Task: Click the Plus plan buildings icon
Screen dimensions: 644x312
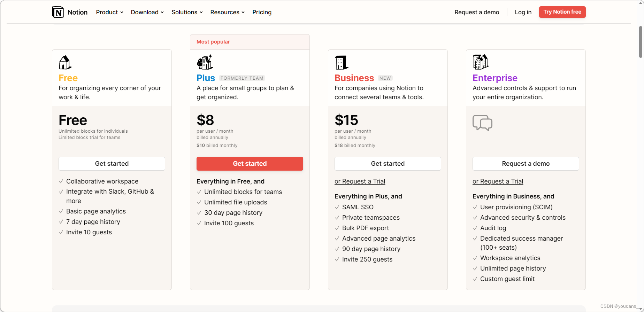Action: pos(205,62)
